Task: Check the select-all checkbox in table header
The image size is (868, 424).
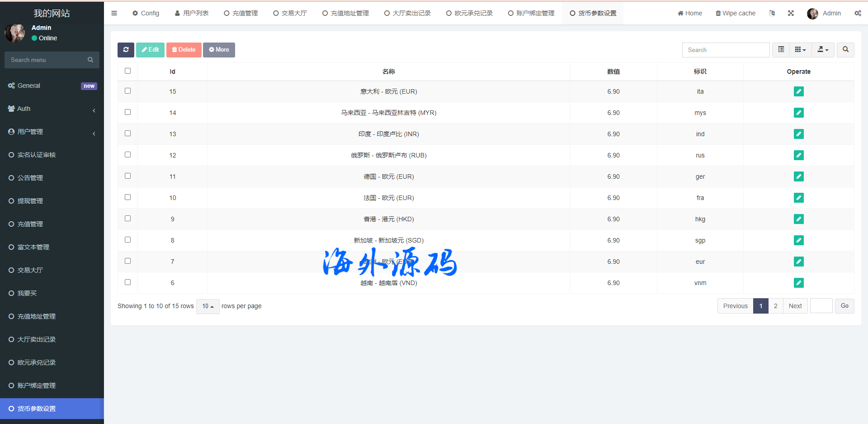Action: tap(127, 71)
